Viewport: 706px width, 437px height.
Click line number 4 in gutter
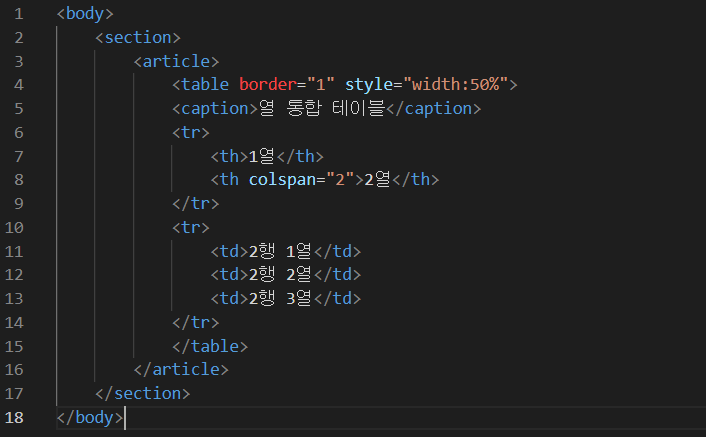coord(18,85)
